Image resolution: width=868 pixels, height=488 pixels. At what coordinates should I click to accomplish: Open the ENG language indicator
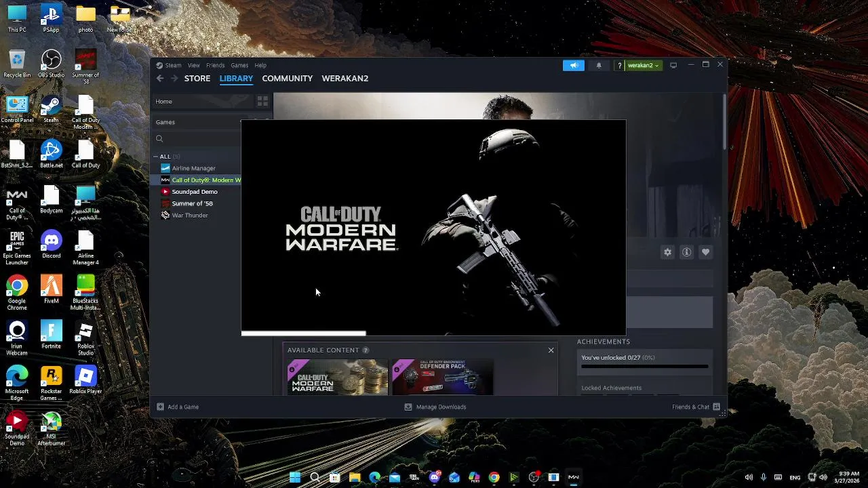click(795, 477)
